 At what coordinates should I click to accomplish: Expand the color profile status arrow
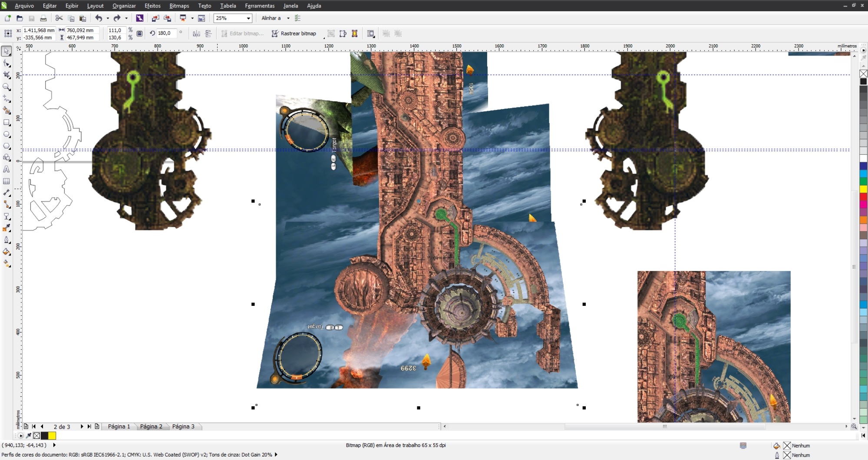[x=276, y=455]
